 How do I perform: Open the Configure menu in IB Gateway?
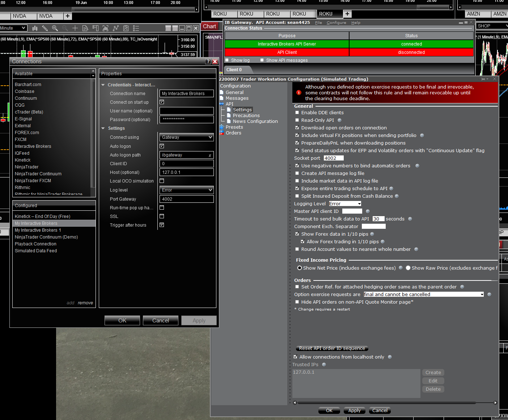[336, 23]
